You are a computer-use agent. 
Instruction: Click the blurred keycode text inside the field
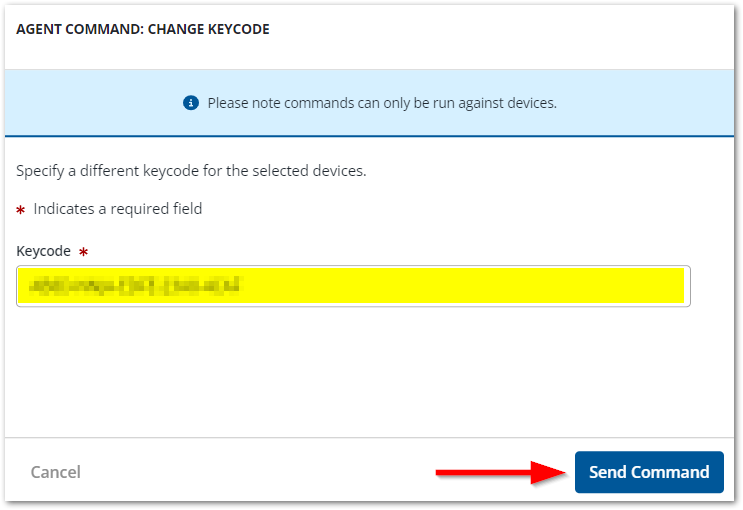click(x=136, y=286)
